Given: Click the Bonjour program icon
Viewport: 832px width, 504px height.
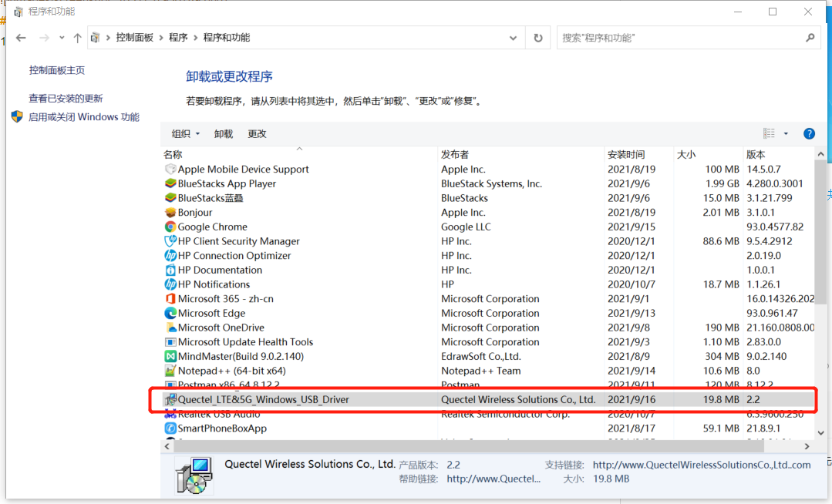Looking at the screenshot, I should coord(170,212).
